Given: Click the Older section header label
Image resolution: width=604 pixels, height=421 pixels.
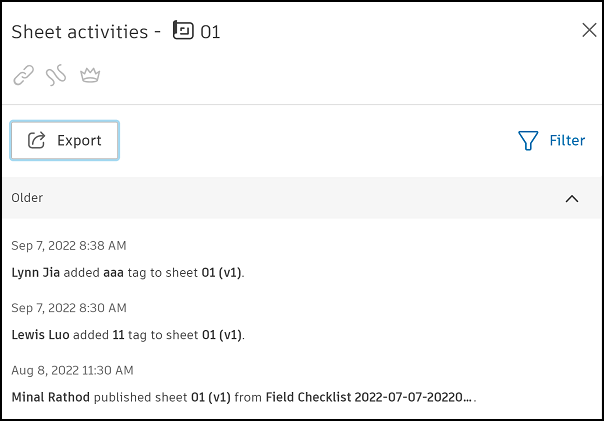Looking at the screenshot, I should 27,198.
